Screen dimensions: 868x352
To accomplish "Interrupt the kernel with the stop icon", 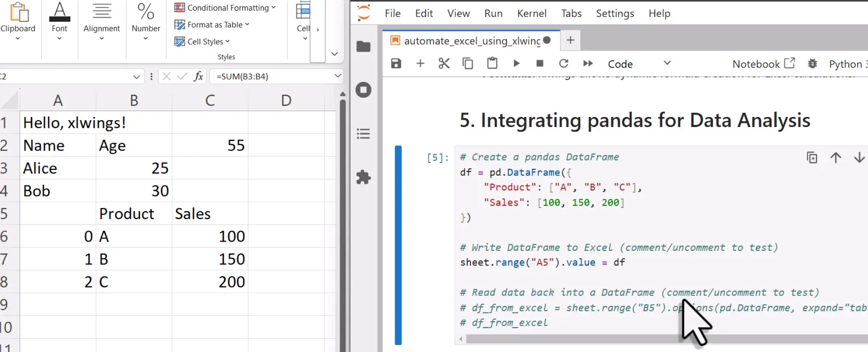I will (x=540, y=63).
